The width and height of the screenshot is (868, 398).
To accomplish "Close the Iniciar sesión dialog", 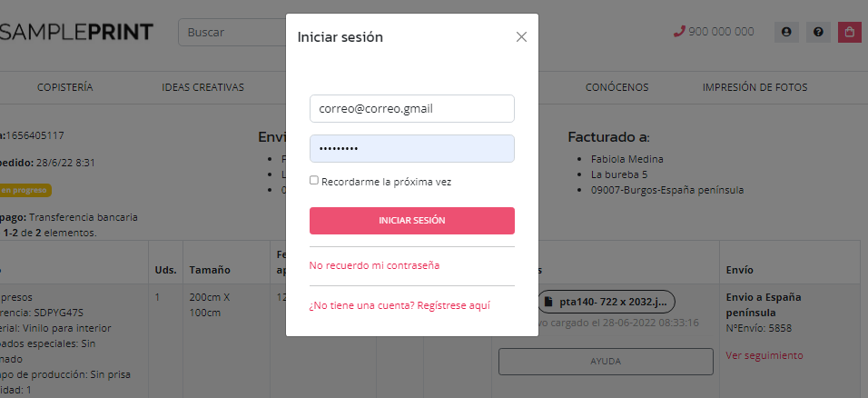I will tap(521, 37).
